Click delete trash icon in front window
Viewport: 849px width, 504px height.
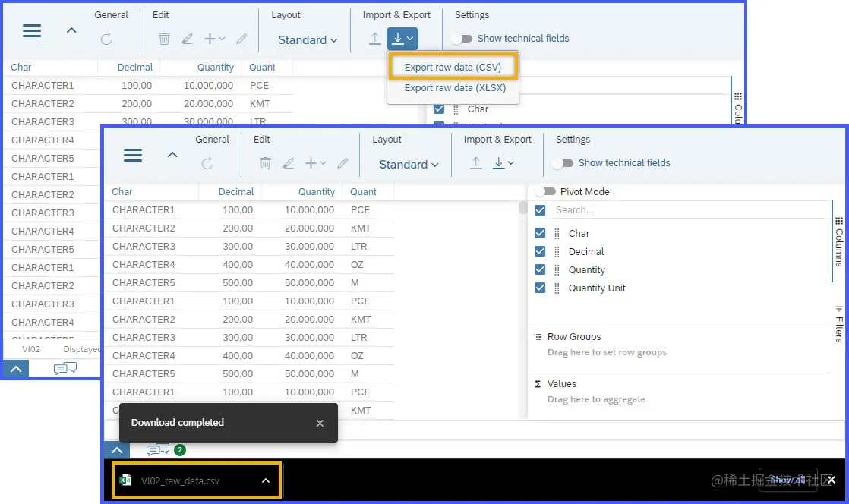(x=265, y=163)
